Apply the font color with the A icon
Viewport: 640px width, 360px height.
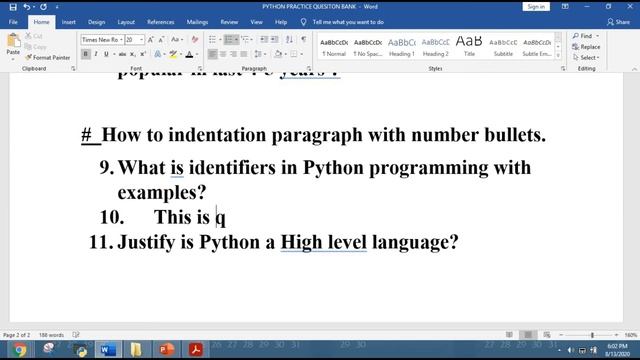click(189, 54)
